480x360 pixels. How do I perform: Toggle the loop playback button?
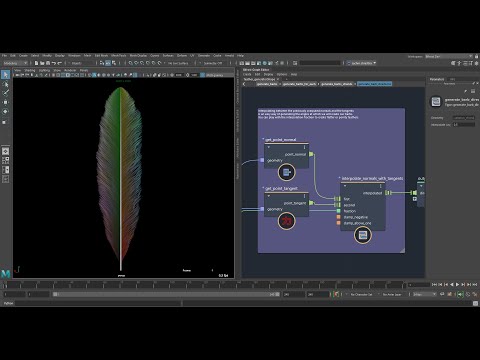coord(442,294)
